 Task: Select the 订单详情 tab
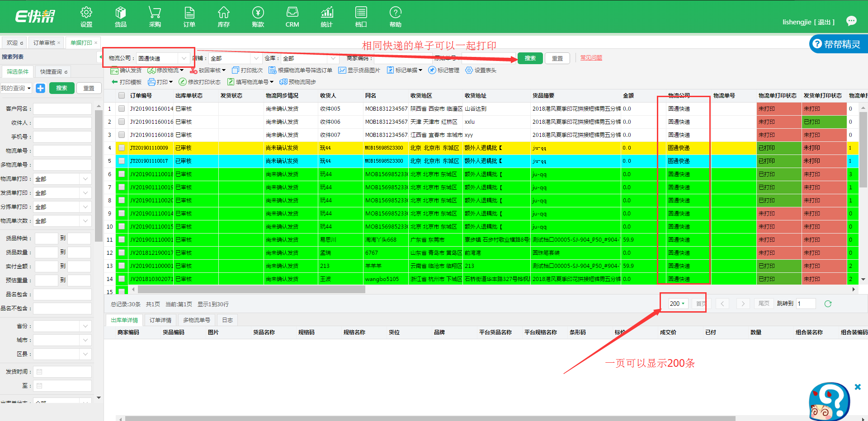click(160, 320)
